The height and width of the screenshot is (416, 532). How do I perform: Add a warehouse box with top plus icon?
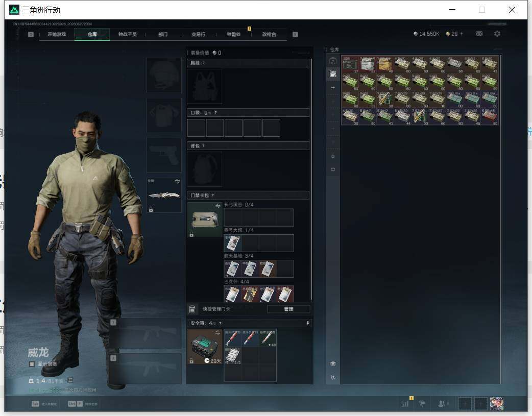point(333,88)
